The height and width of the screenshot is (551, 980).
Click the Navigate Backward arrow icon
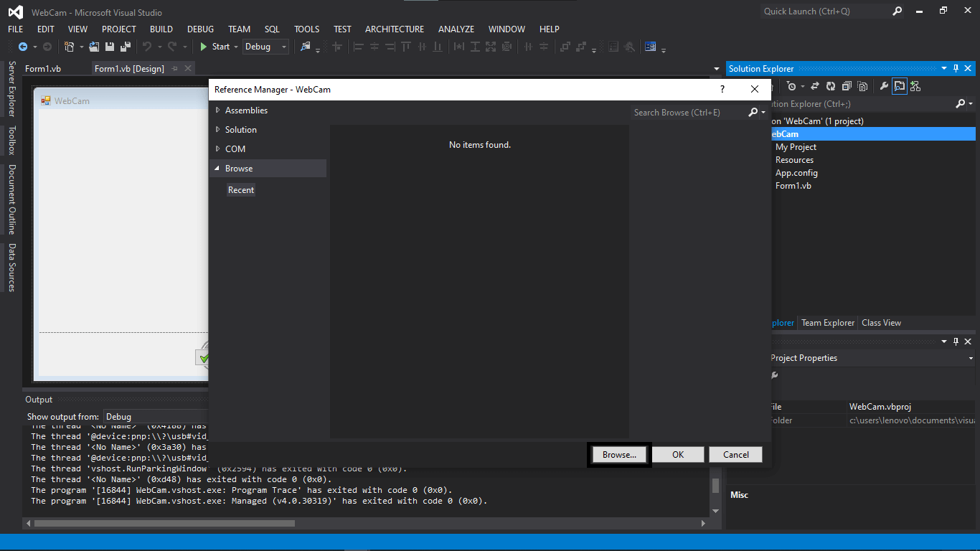coord(23,47)
